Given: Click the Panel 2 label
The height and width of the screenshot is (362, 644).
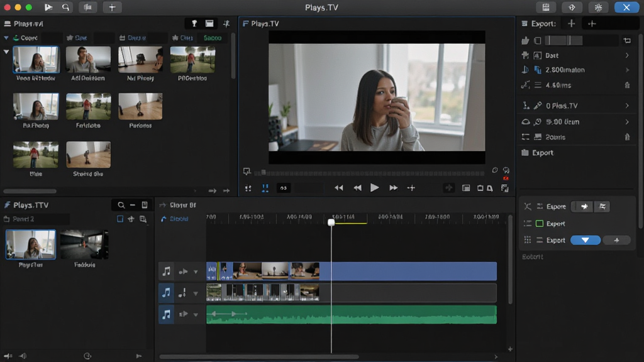Looking at the screenshot, I should click(x=23, y=219).
